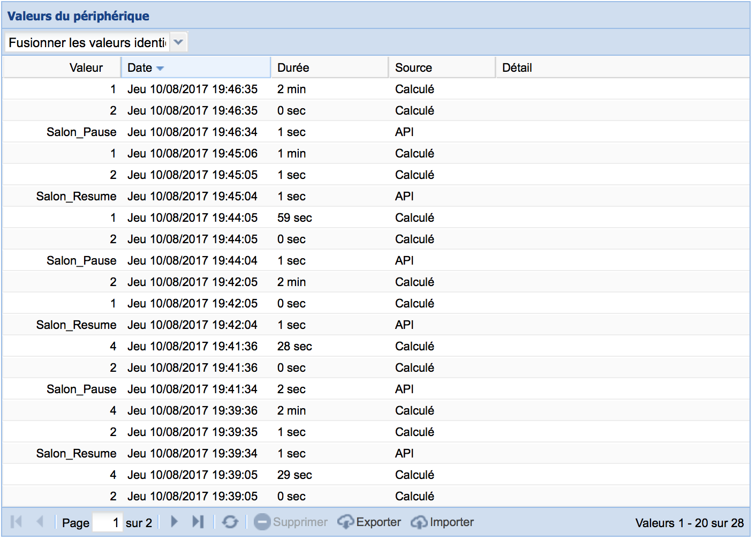Sort by the Date column header
The width and height of the screenshot is (756, 540).
[196, 67]
